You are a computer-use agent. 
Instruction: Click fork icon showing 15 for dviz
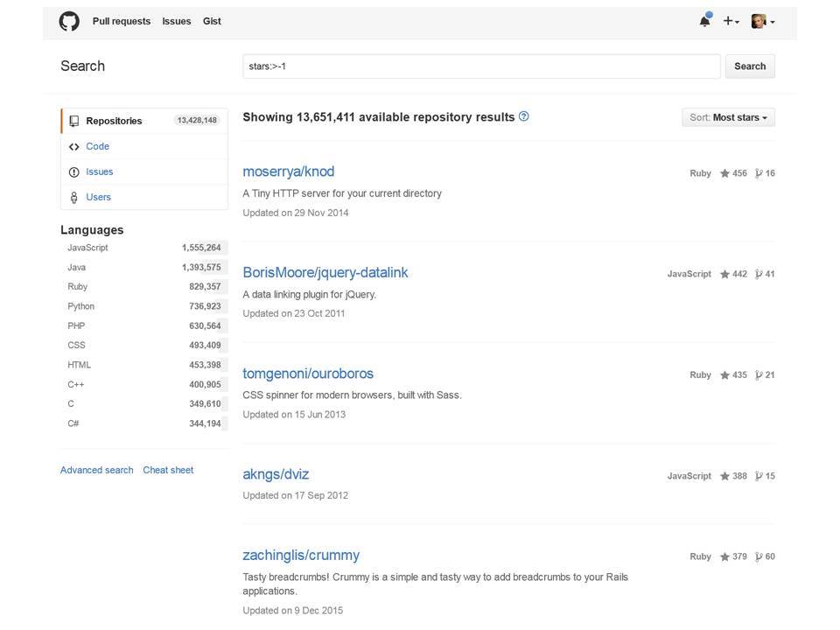759,476
